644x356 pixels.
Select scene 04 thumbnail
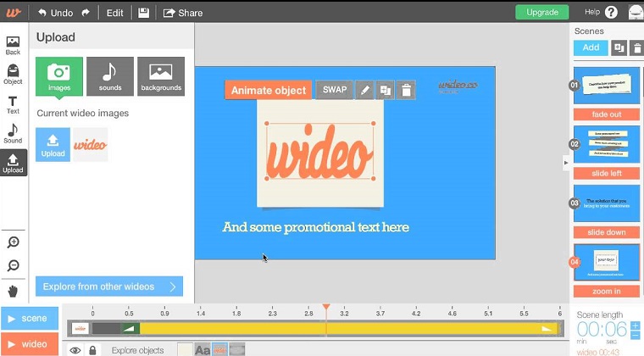pyautogui.click(x=607, y=263)
